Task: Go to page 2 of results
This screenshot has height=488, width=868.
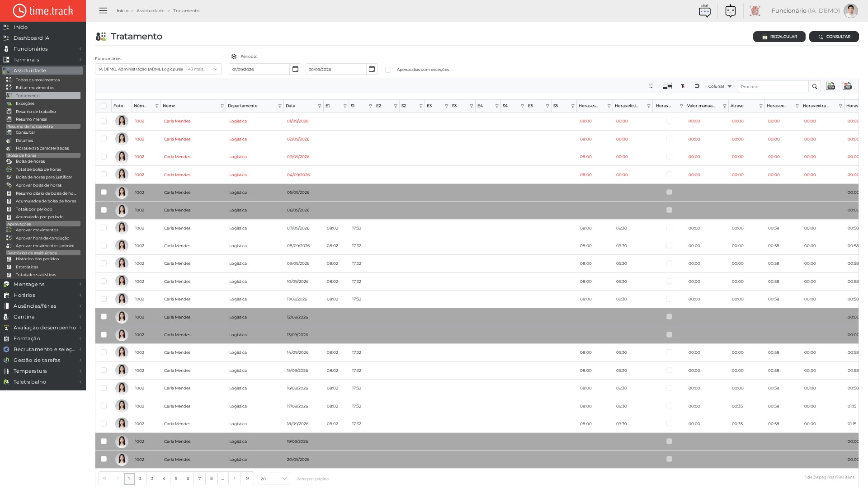Action: 140,479
